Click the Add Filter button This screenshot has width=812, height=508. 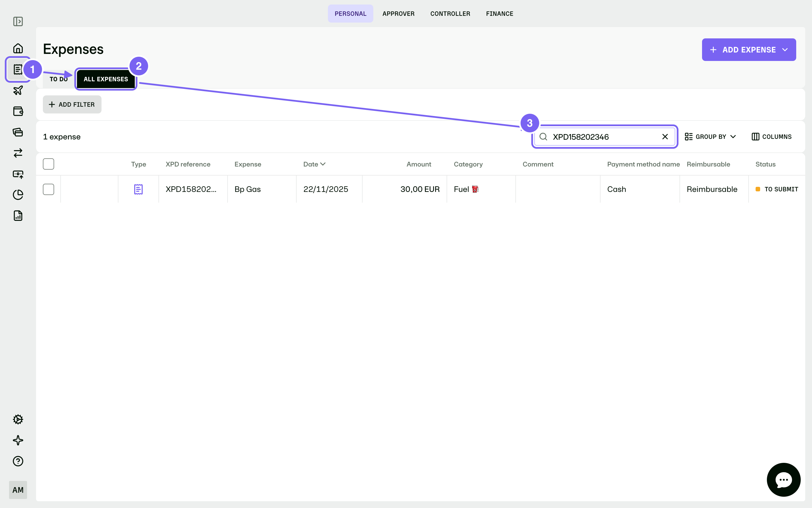[x=72, y=104]
